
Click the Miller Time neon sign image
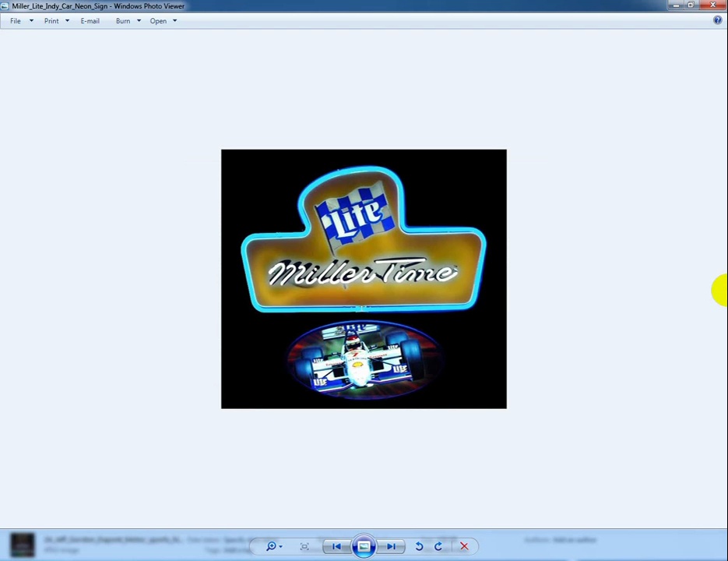tap(364, 279)
